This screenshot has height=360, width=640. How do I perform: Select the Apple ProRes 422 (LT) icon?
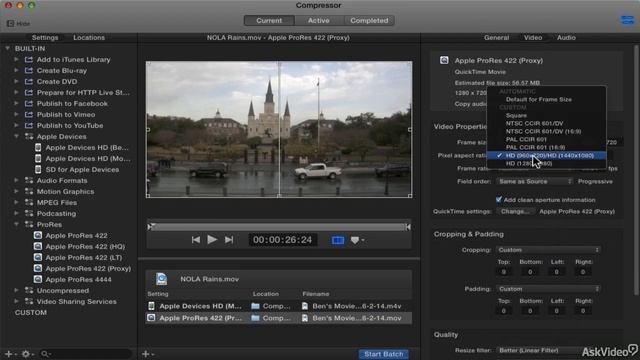[38, 257]
